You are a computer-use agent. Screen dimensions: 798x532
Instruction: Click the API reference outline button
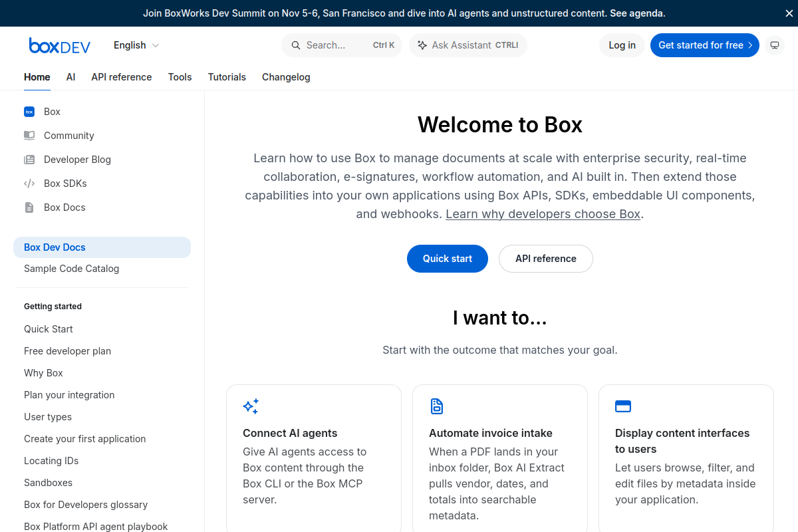[x=545, y=259]
